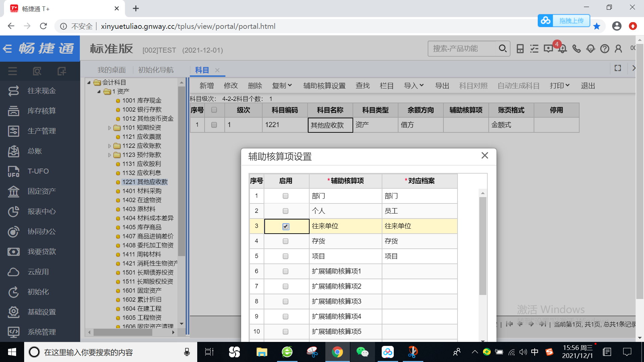Click the phone support icon in header
Image resolution: width=644 pixels, height=362 pixels.
coord(577,49)
